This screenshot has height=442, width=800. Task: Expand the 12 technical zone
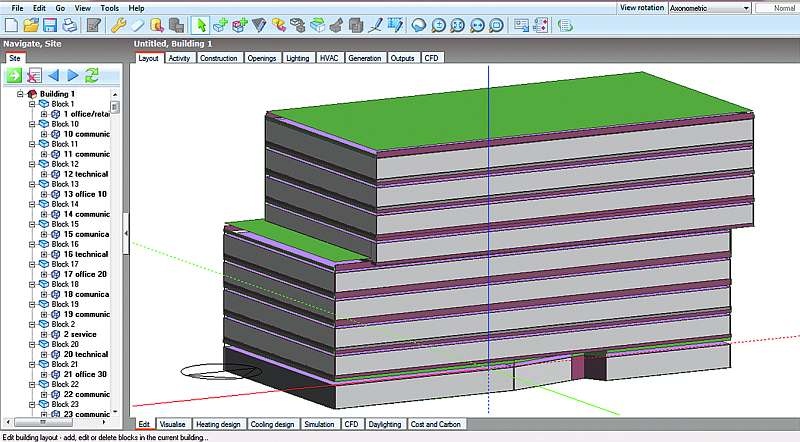pos(44,174)
